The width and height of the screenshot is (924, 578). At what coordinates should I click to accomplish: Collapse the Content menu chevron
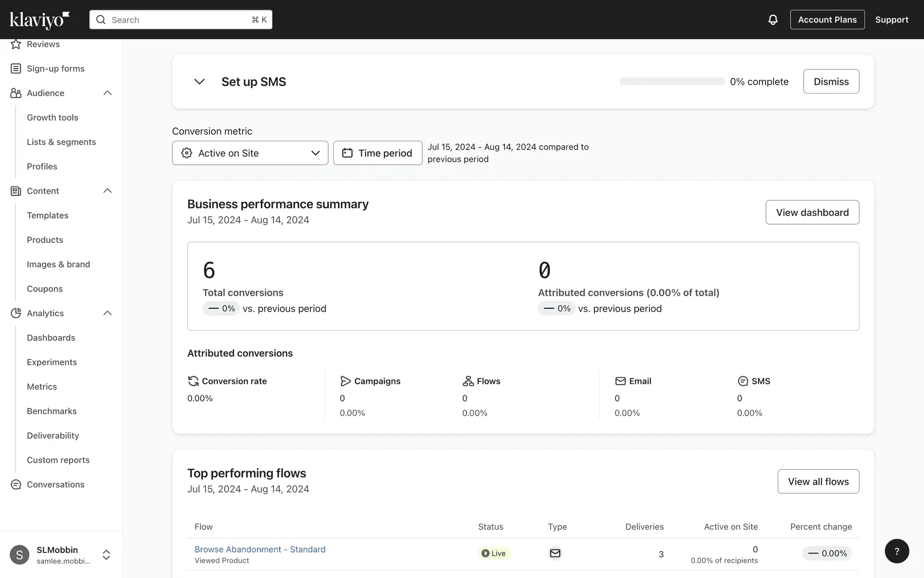pyautogui.click(x=108, y=191)
